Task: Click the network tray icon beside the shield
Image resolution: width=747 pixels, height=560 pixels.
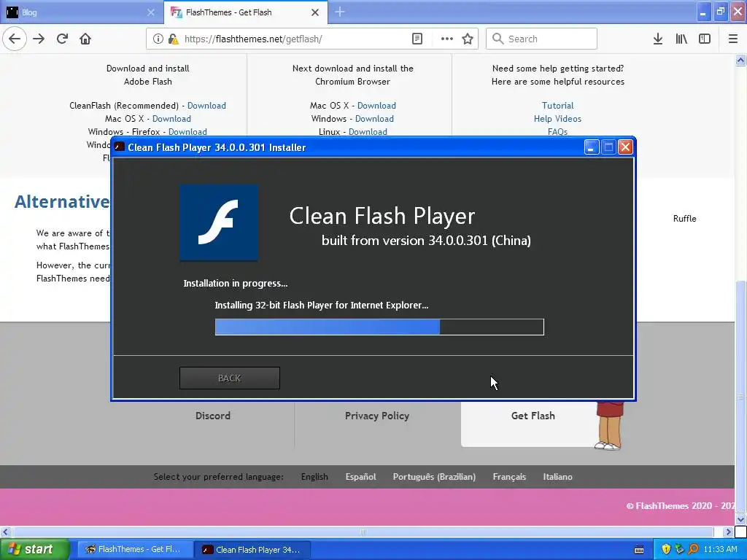Action: tap(679, 549)
